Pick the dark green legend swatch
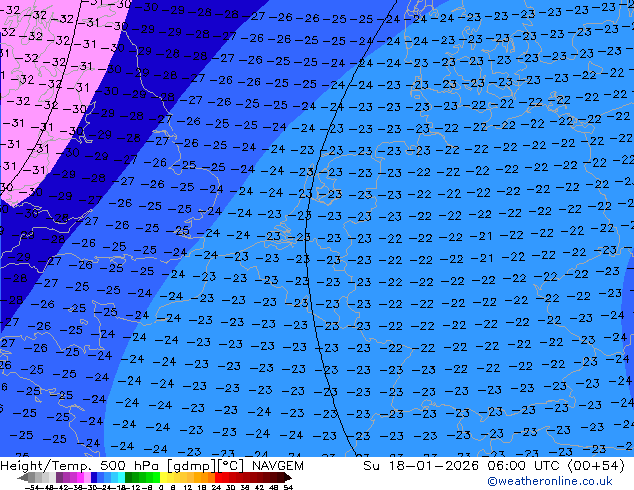The width and height of the screenshot is (634, 490). 129,477
